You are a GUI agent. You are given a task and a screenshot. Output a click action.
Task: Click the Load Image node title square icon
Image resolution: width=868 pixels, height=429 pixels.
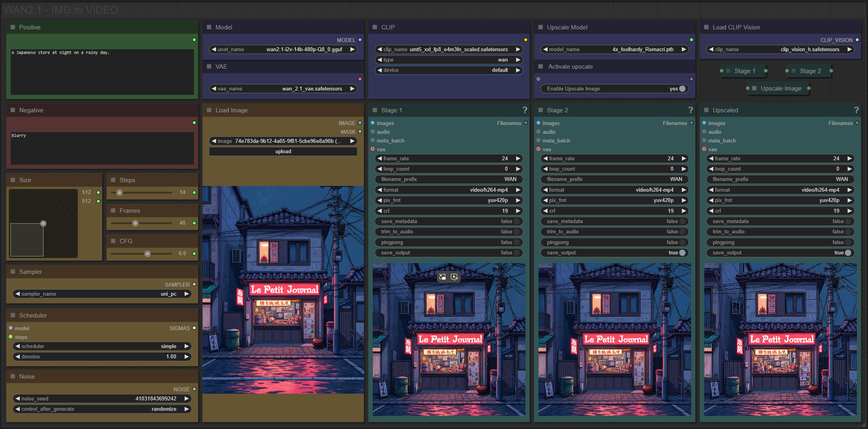point(209,110)
